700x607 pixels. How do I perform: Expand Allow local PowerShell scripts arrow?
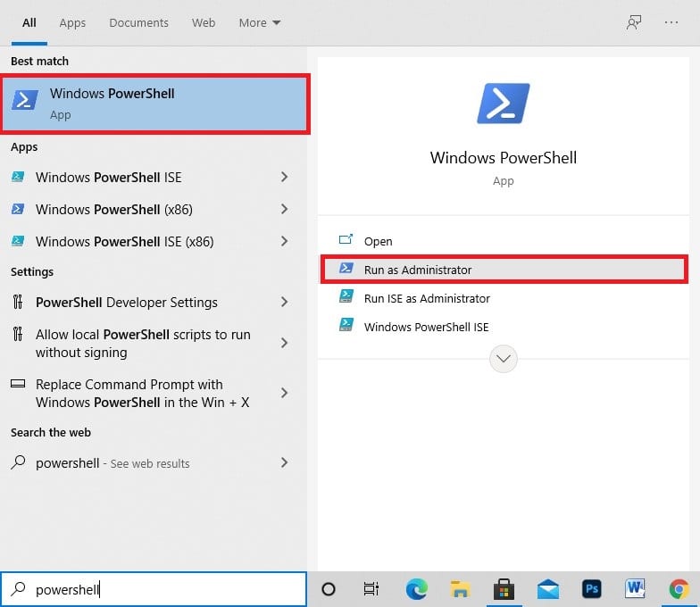click(x=284, y=343)
